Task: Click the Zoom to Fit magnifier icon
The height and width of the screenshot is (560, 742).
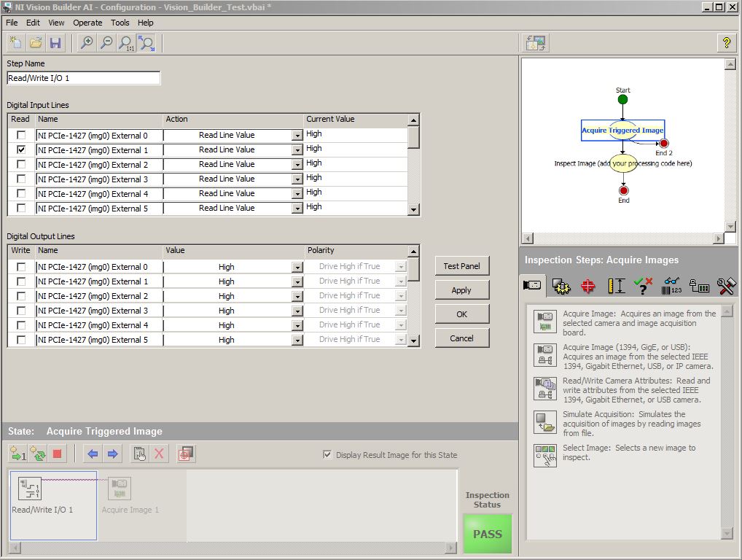Action: click(x=147, y=43)
